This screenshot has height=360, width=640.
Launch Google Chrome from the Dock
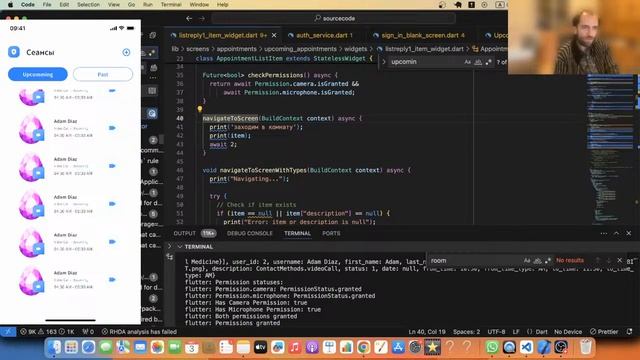pyautogui.click(x=363, y=347)
